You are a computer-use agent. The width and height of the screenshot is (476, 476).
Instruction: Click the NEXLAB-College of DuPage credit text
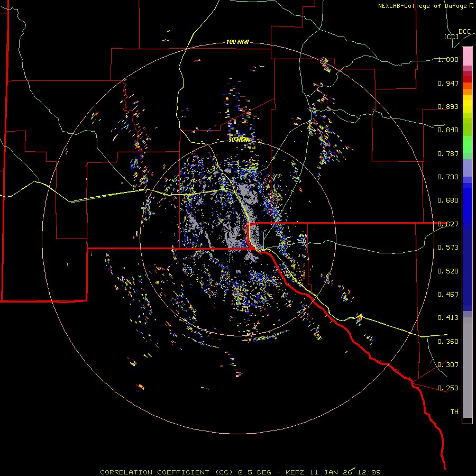pyautogui.click(x=425, y=6)
